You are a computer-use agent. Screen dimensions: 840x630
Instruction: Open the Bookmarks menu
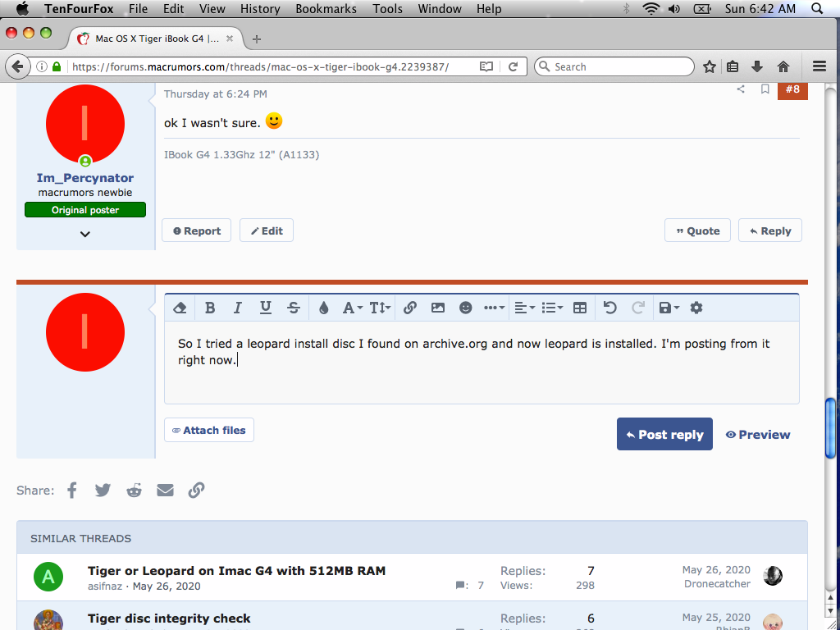click(x=326, y=9)
